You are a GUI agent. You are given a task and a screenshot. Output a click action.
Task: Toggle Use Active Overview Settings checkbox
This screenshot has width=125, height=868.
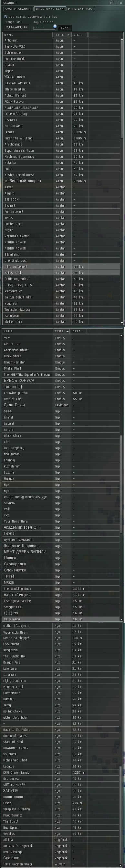pyautogui.click(x=6, y=16)
